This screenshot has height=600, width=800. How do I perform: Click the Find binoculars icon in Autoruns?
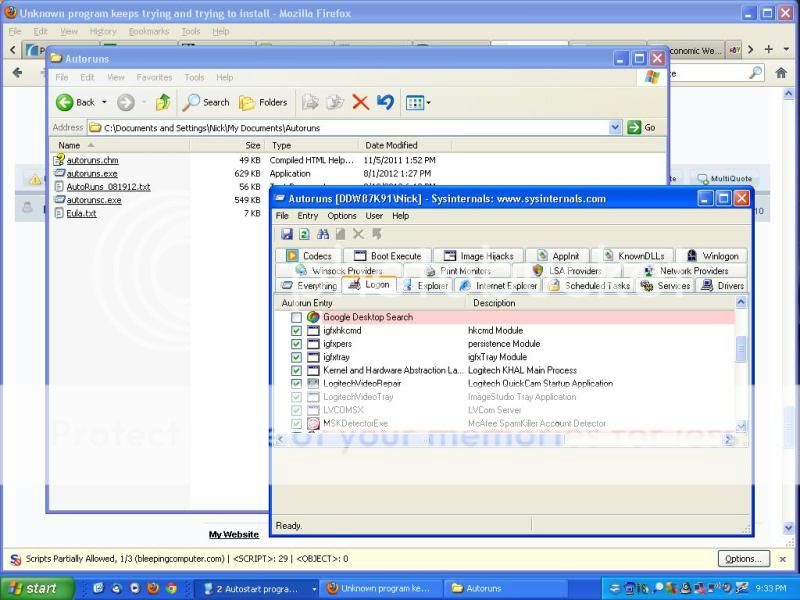[322, 234]
